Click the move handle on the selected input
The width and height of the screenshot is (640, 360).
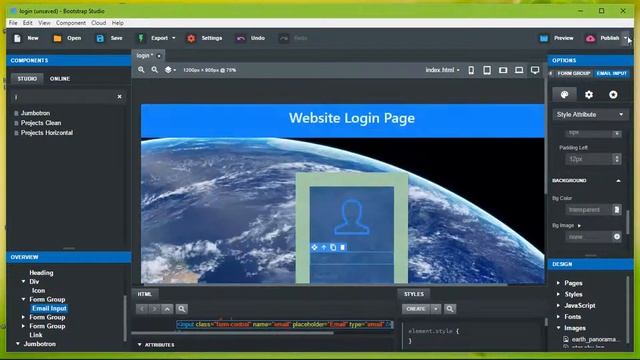click(x=314, y=247)
